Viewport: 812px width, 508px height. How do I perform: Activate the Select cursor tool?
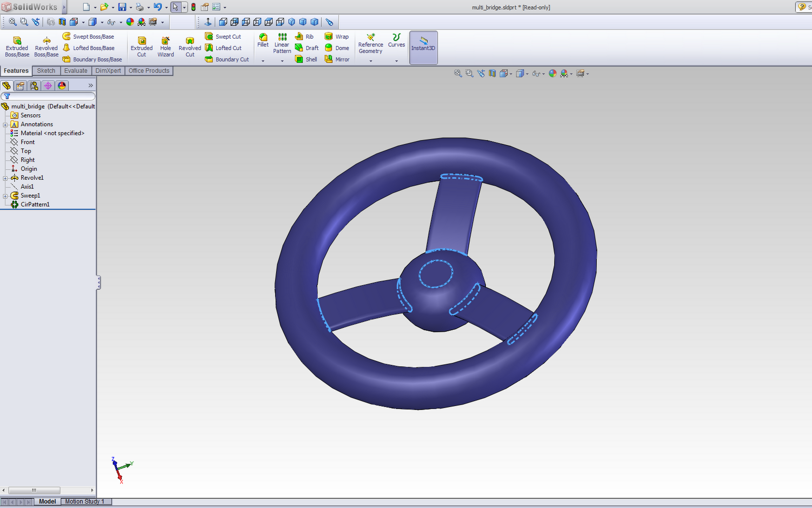tap(175, 7)
